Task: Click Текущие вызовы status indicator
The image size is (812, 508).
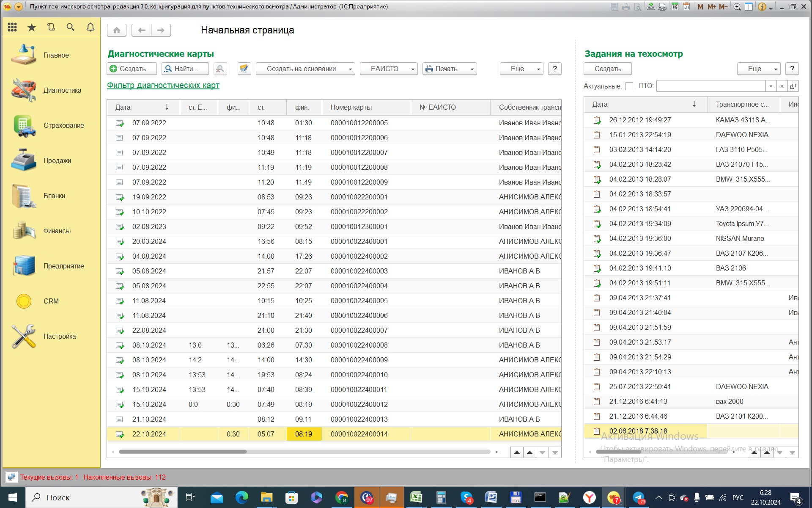Action: click(x=49, y=477)
